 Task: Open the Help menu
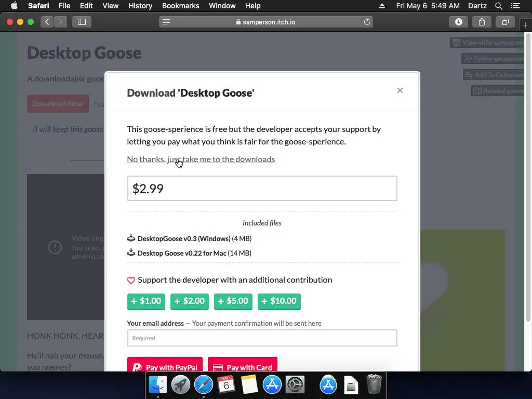tap(253, 6)
